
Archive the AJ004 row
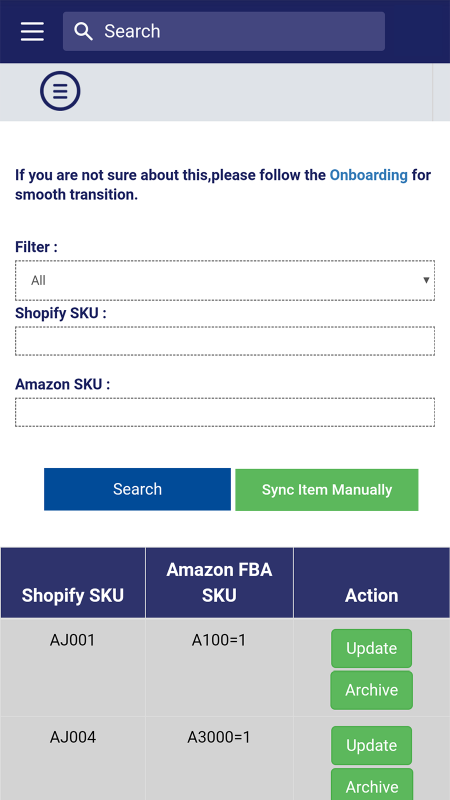pyautogui.click(x=371, y=784)
